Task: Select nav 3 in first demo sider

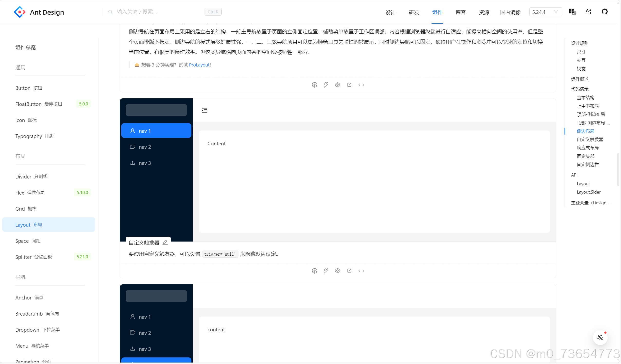Action: 156,163
